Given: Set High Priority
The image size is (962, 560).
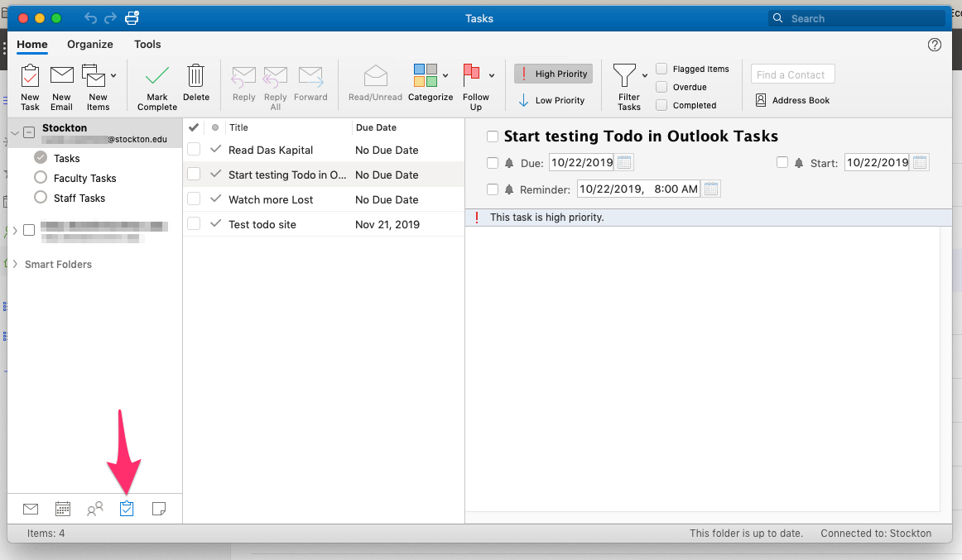Looking at the screenshot, I should pos(553,74).
